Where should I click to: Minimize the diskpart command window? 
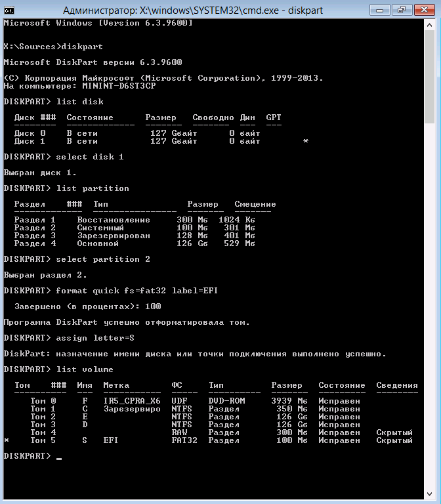click(379, 10)
